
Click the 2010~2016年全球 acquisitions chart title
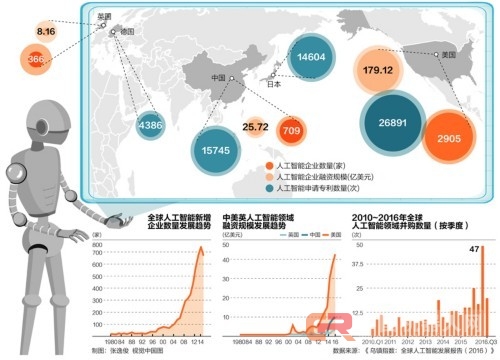pyautogui.click(x=387, y=218)
